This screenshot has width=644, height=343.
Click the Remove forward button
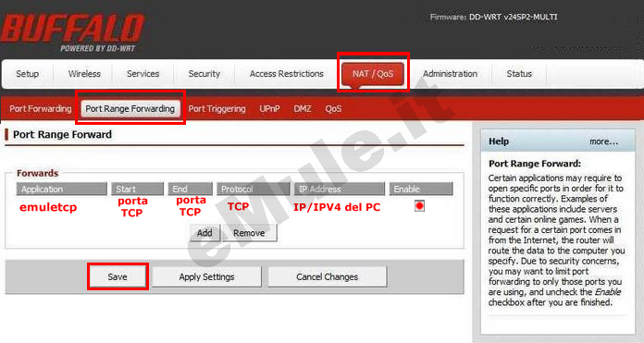pos(249,233)
